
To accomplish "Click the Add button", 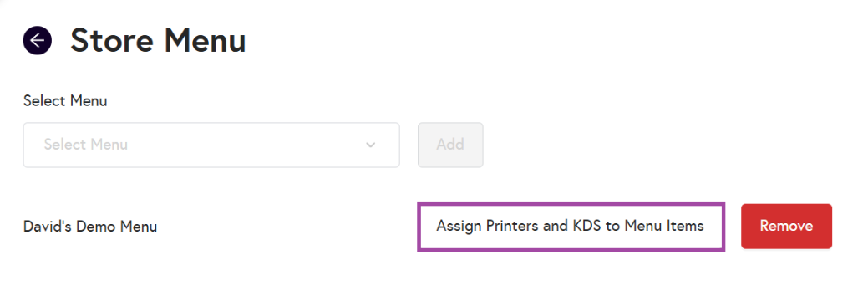I will click(x=450, y=145).
